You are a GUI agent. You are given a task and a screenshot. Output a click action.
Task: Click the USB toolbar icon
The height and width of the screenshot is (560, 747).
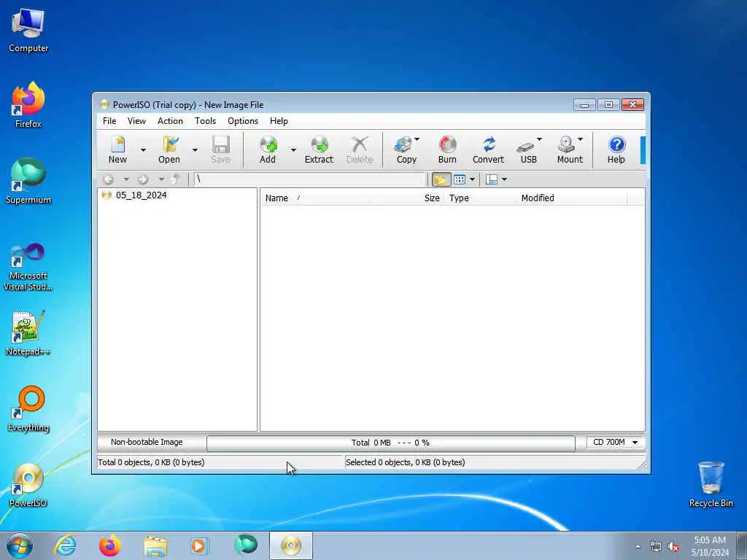pyautogui.click(x=528, y=149)
